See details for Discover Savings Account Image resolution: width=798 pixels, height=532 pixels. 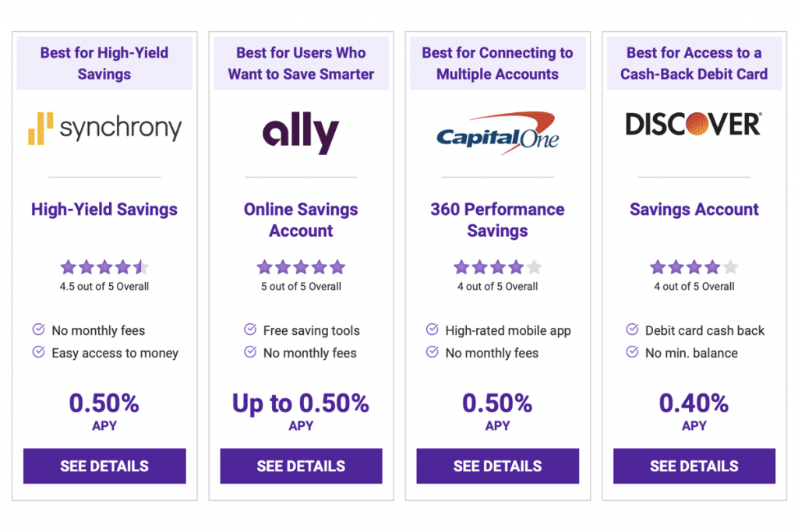(694, 466)
